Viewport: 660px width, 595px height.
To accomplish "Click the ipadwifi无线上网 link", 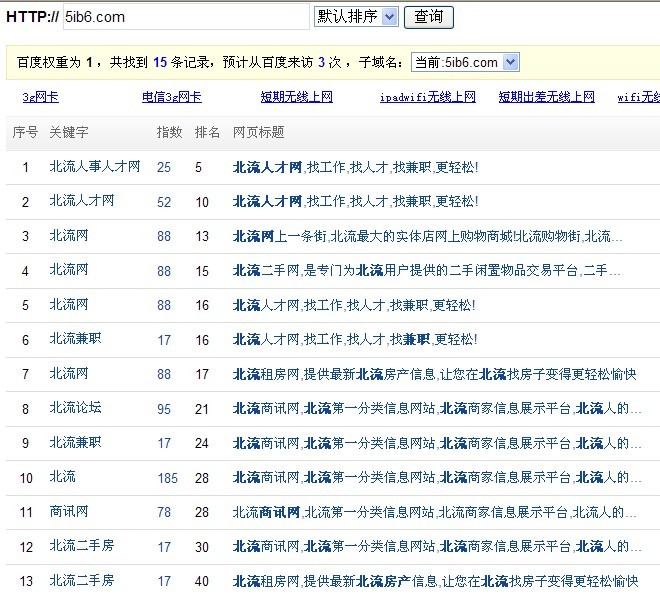I will coord(427,97).
